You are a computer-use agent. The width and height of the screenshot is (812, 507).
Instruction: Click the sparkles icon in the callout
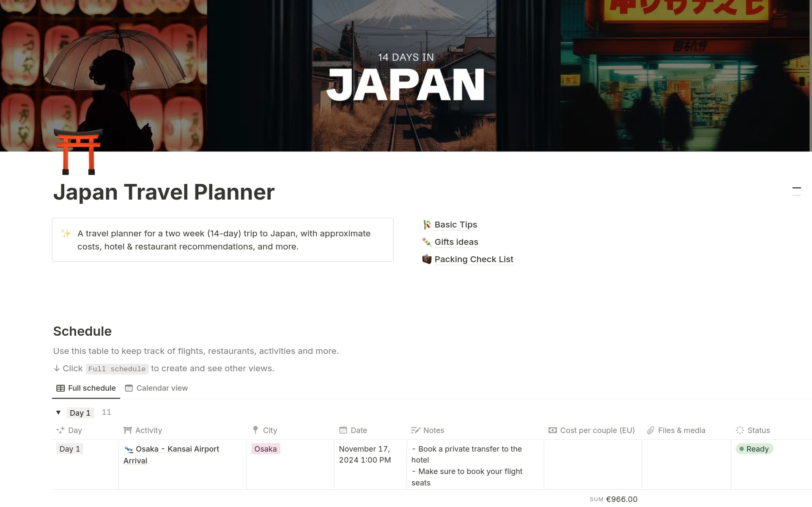pos(66,233)
